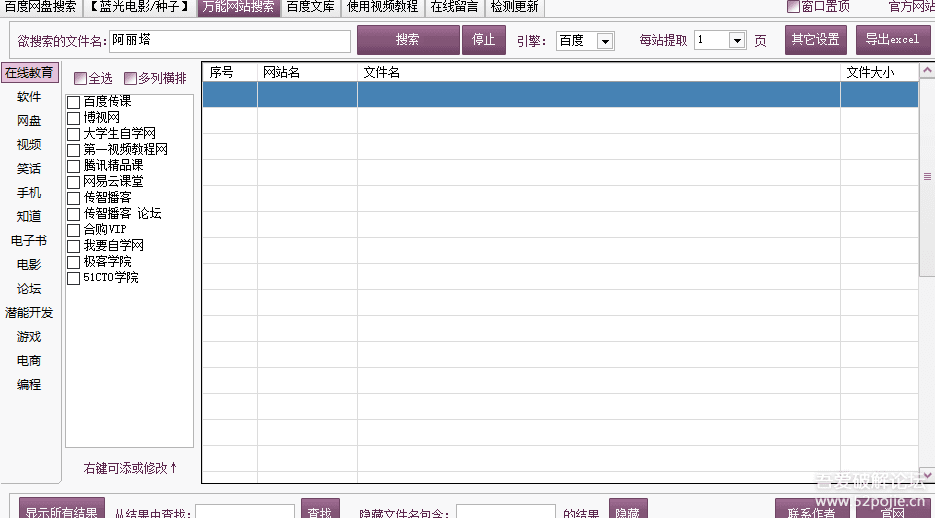The image size is (935, 518).
Task: Click the 文件名 column header
Action: [598, 72]
